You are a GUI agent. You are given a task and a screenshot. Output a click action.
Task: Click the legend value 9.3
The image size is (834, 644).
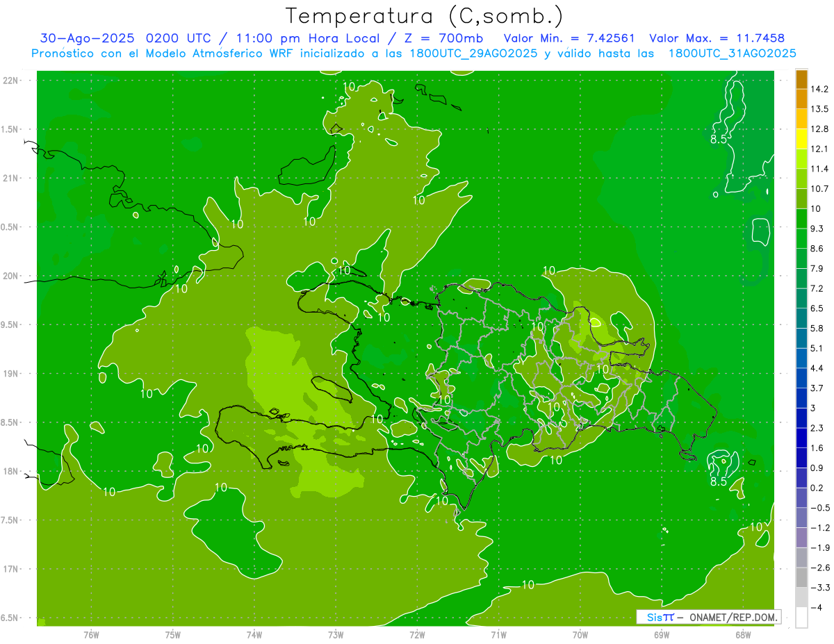pyautogui.click(x=817, y=229)
